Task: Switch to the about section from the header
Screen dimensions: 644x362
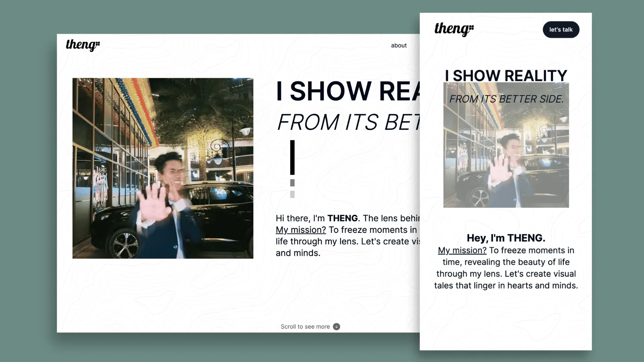Action: pos(398,45)
